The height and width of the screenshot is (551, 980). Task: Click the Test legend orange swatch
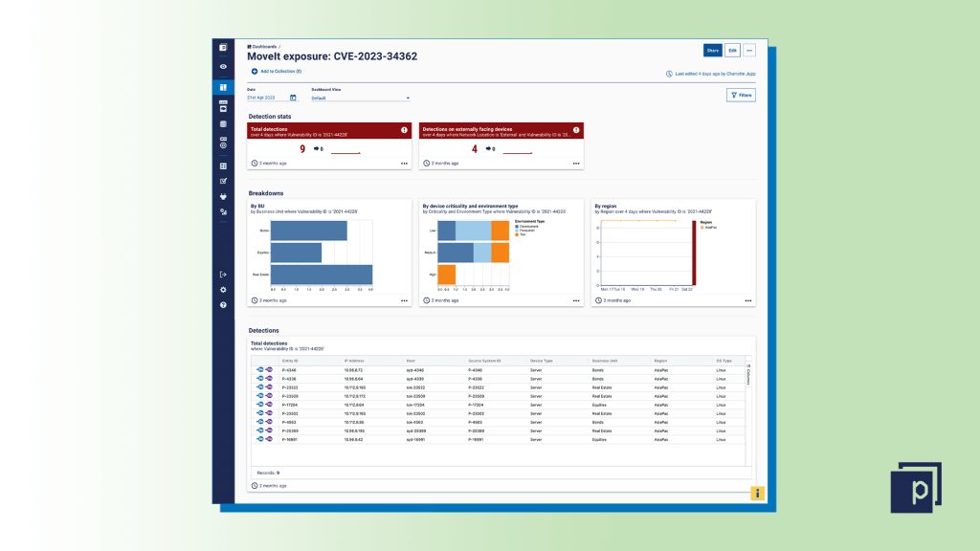(517, 234)
